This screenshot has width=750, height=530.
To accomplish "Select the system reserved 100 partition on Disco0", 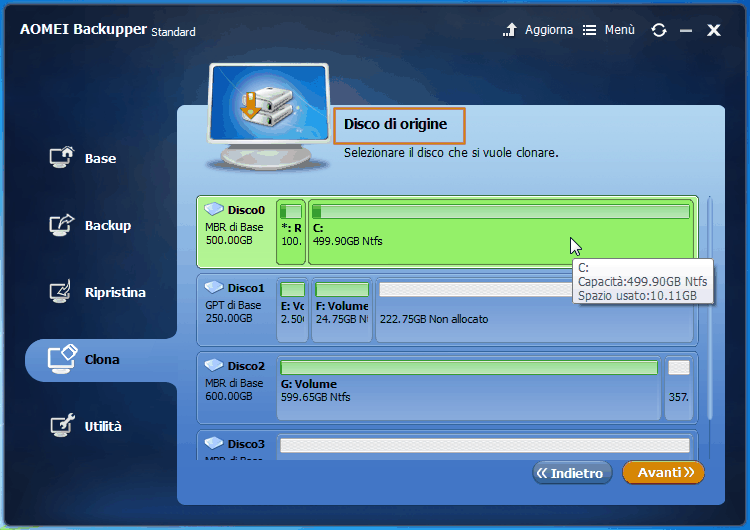I will [291, 232].
